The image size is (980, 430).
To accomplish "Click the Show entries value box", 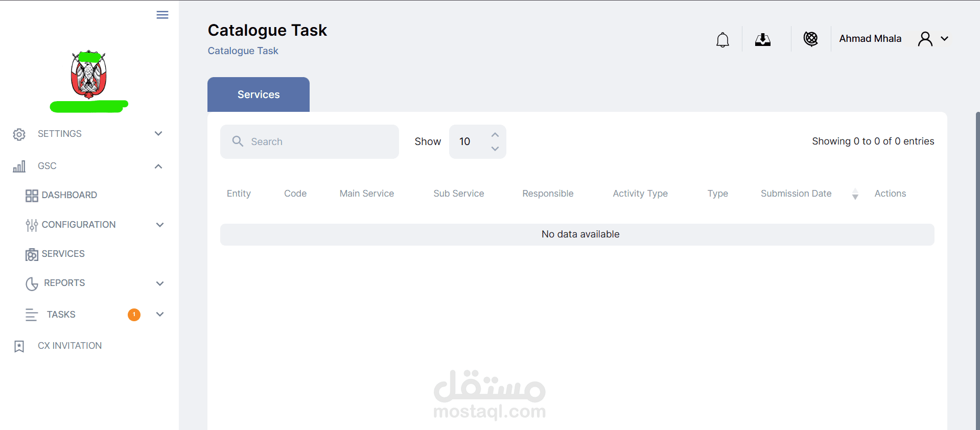I will point(478,141).
